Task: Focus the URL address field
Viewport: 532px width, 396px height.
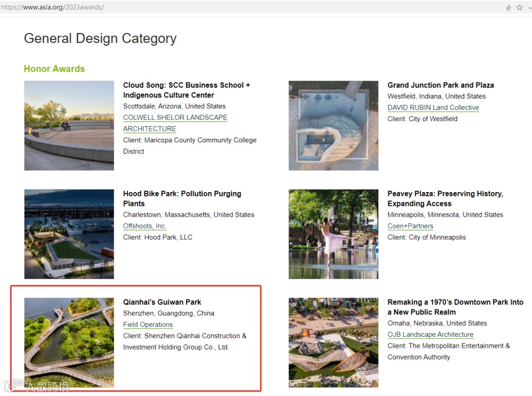Action: (251, 7)
